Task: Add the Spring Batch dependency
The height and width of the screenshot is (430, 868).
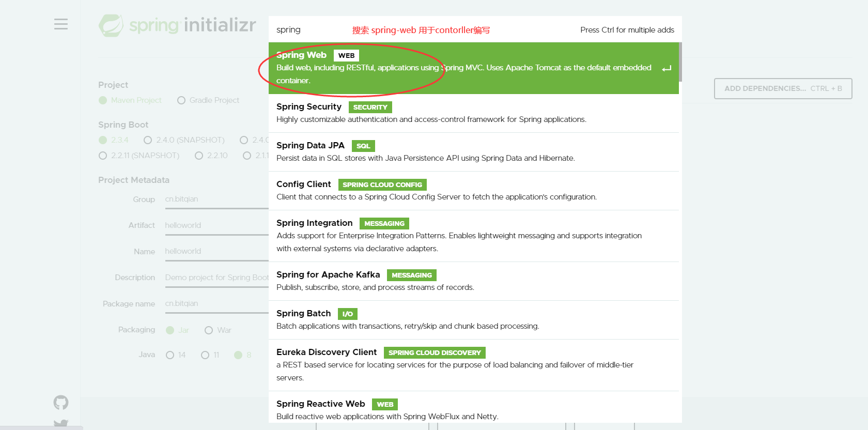Action: pos(474,320)
